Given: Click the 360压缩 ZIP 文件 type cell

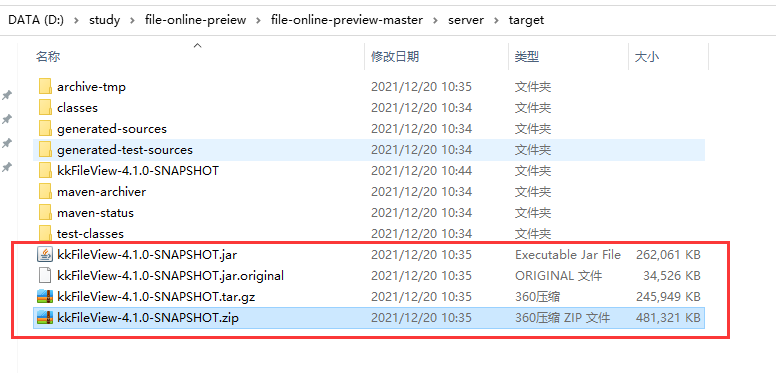Looking at the screenshot, I should (562, 318).
